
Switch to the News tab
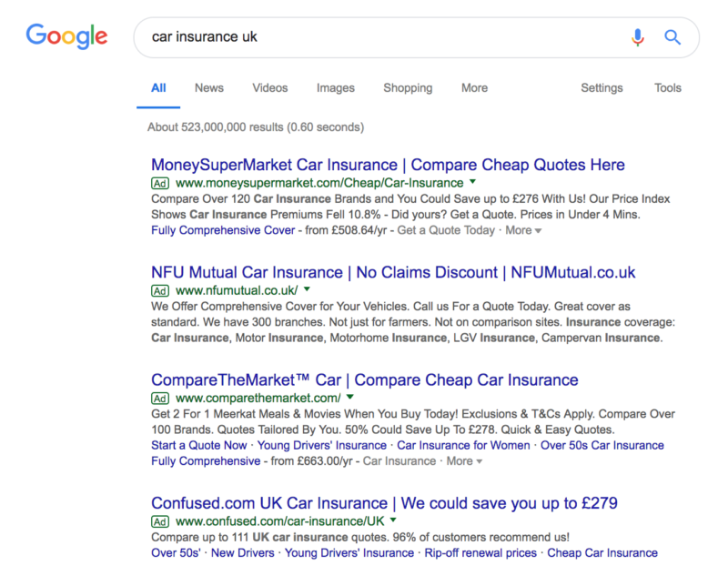(209, 88)
